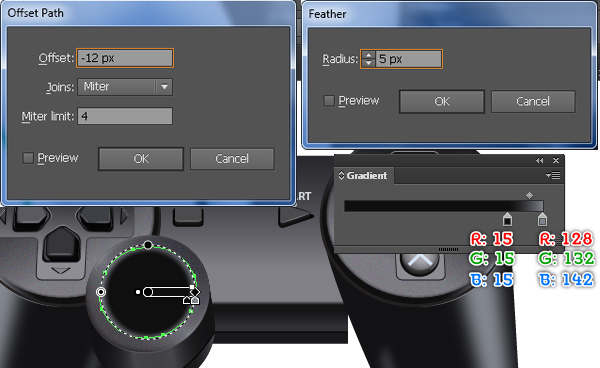Close the Gradient panel

(556, 161)
